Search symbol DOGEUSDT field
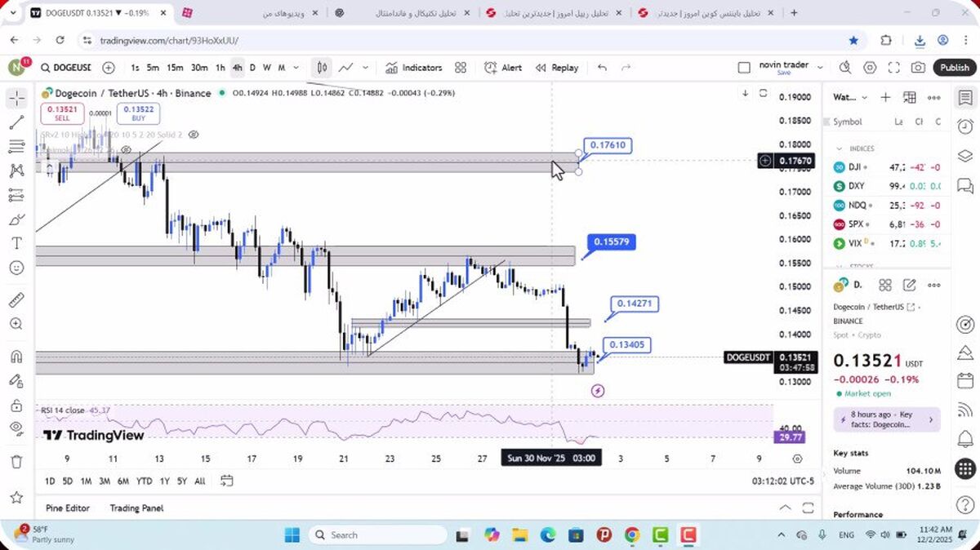The height and width of the screenshot is (550, 980). click(x=65, y=68)
